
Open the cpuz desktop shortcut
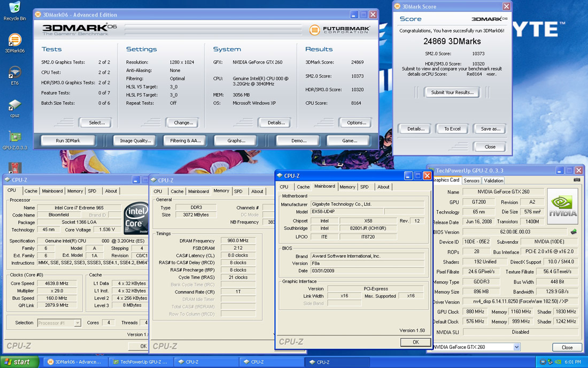click(x=14, y=109)
